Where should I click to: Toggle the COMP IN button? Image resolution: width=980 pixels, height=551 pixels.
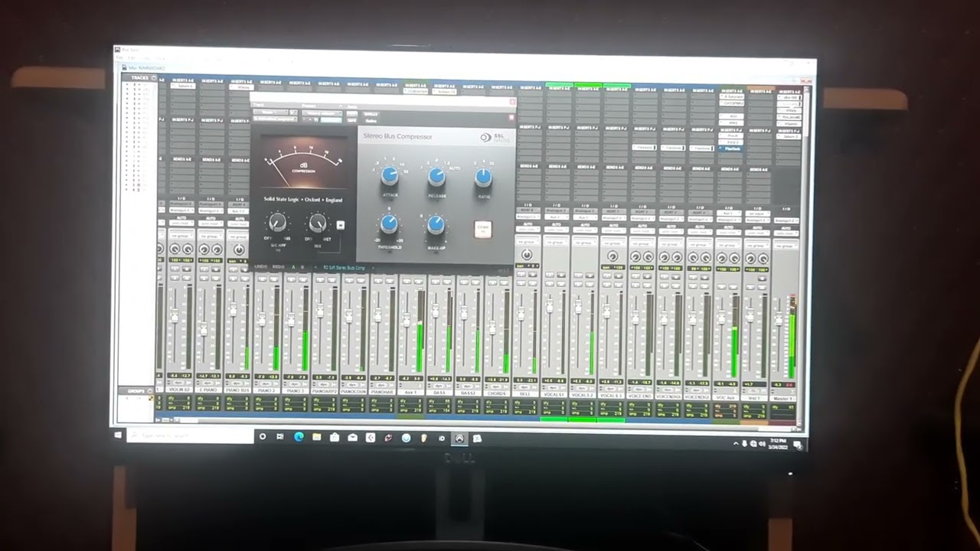483,229
